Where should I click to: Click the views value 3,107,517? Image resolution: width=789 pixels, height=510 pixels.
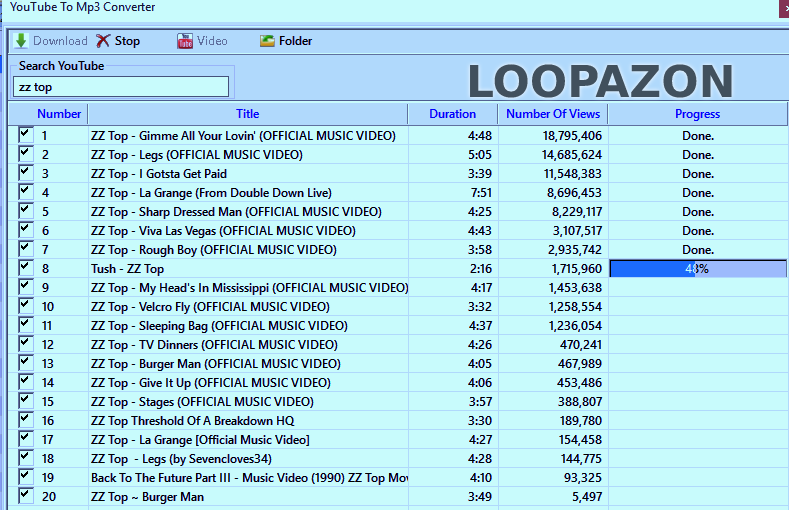point(577,231)
